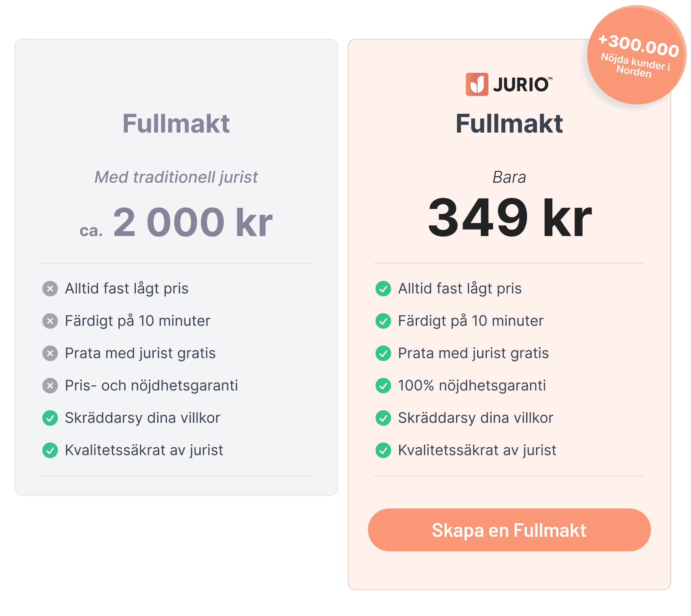The image size is (691, 616).
Task: Click the gray X beside traditional Alltid fast lågt pris
Action: click(x=50, y=289)
